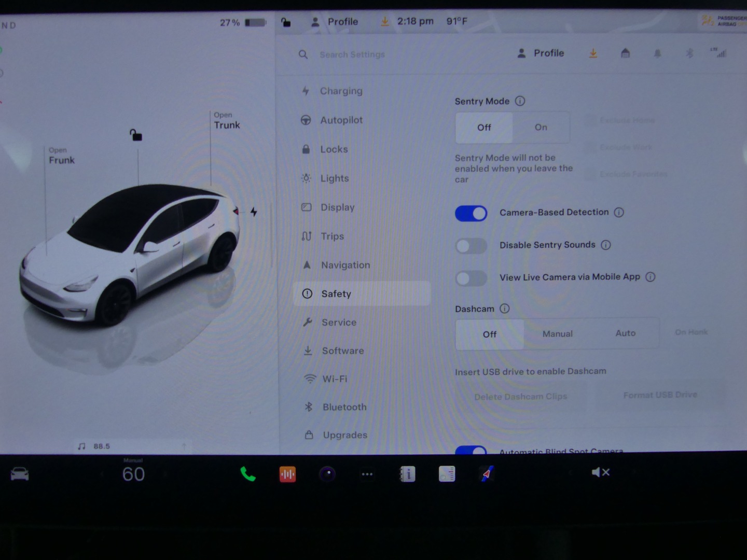Open Profile in settings header
Image resolution: width=747 pixels, height=560 pixels.
coord(541,53)
